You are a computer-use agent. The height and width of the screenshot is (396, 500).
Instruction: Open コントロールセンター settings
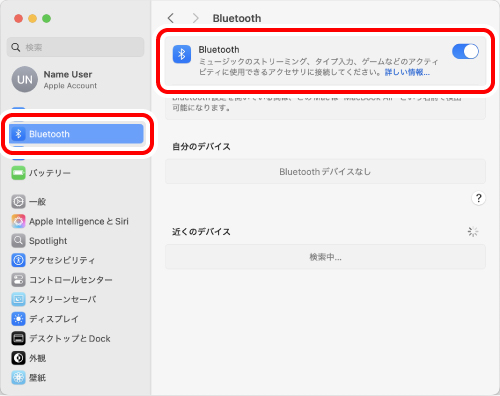click(76, 280)
